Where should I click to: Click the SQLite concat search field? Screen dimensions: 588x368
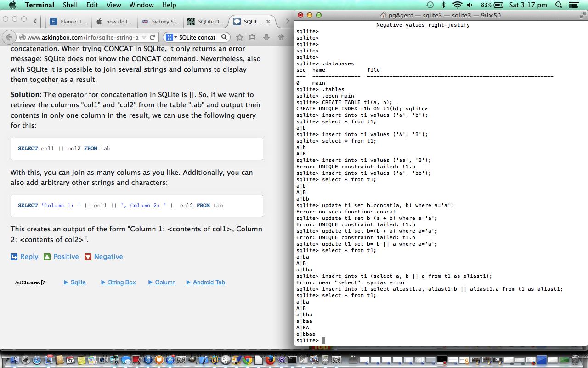(x=198, y=37)
